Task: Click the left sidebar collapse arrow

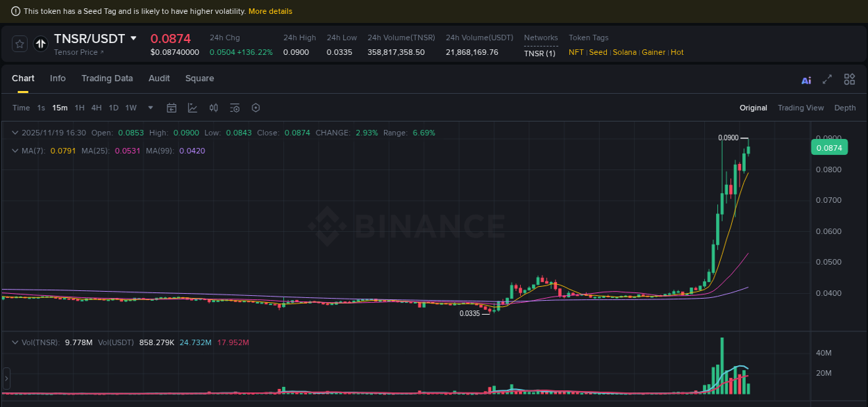Action: [x=6, y=379]
